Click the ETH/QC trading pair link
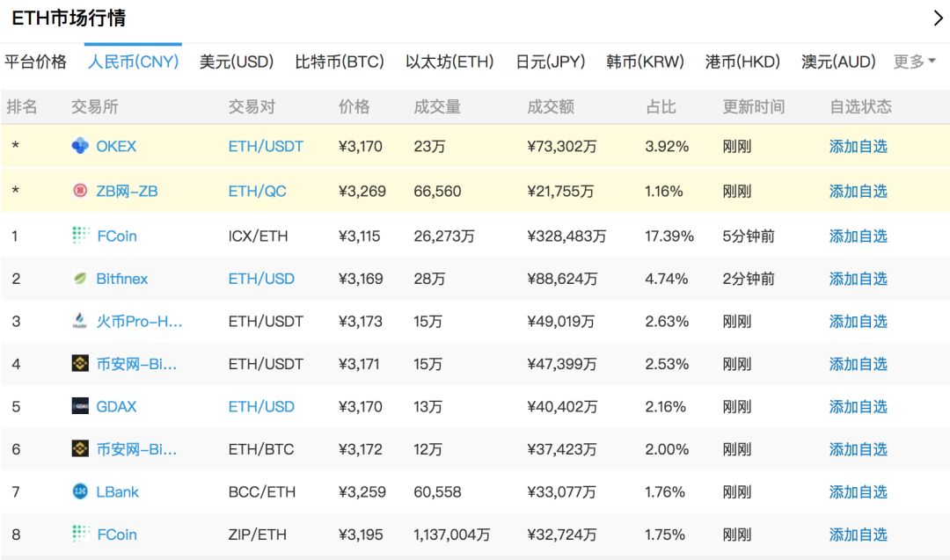 (258, 192)
